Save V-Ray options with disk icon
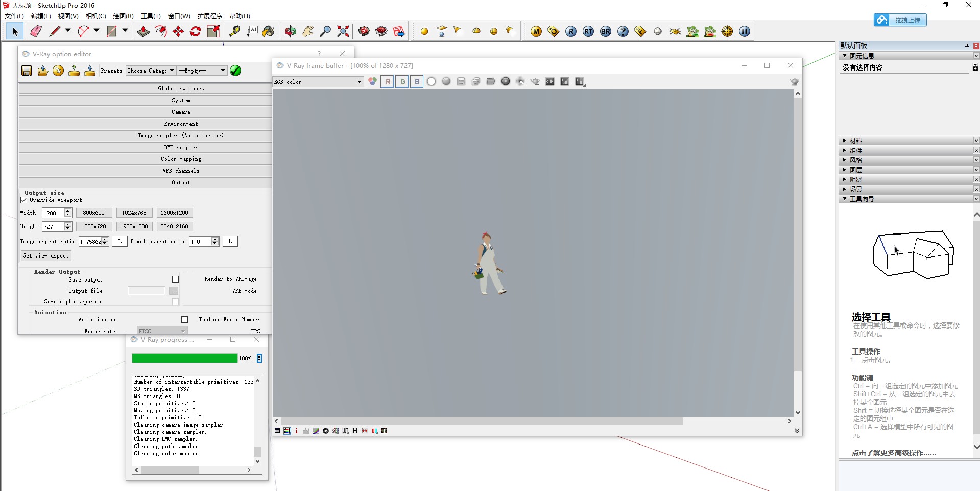The width and height of the screenshot is (980, 491). [27, 71]
